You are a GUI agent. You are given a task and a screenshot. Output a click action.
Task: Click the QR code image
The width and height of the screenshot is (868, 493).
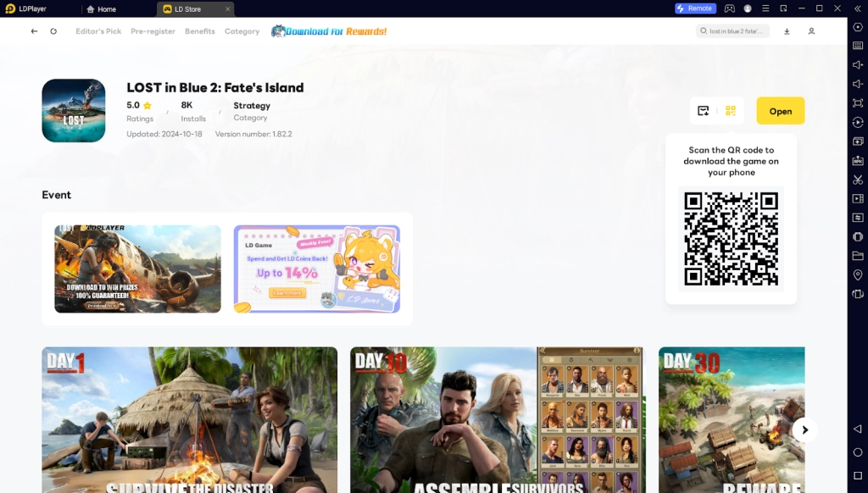point(732,239)
